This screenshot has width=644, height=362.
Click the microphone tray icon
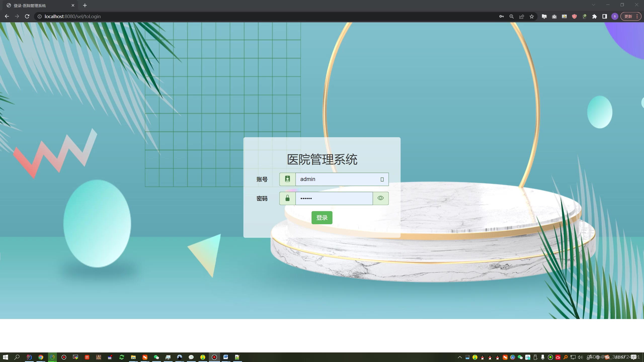pos(543,357)
